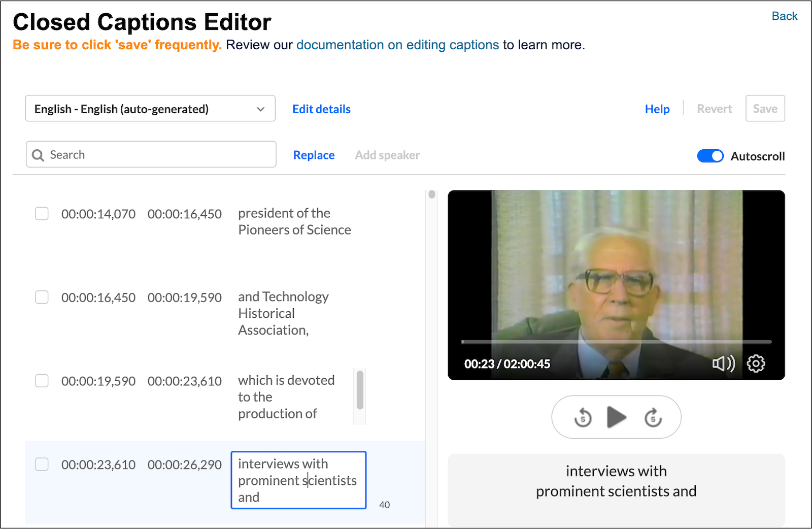The width and height of the screenshot is (812, 529).
Task: Select caption 'which is devoted to the production of'
Action: tap(286, 397)
